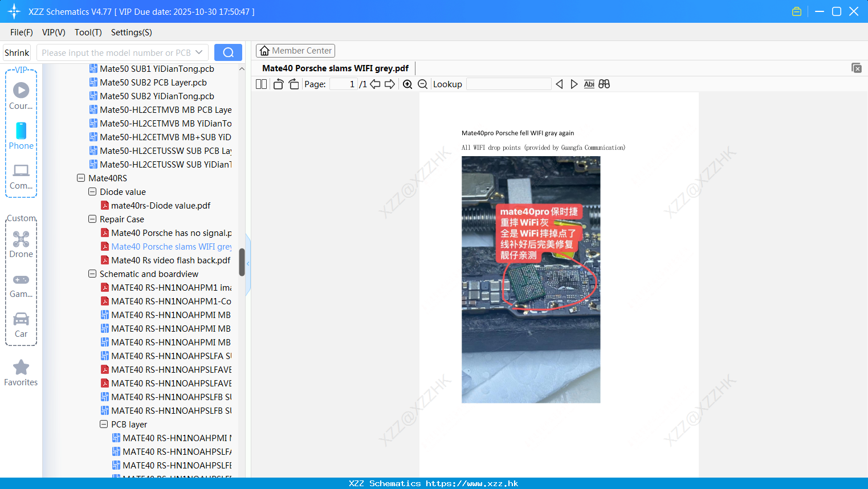
Task: Open model number dropdown arrow
Action: (199, 52)
